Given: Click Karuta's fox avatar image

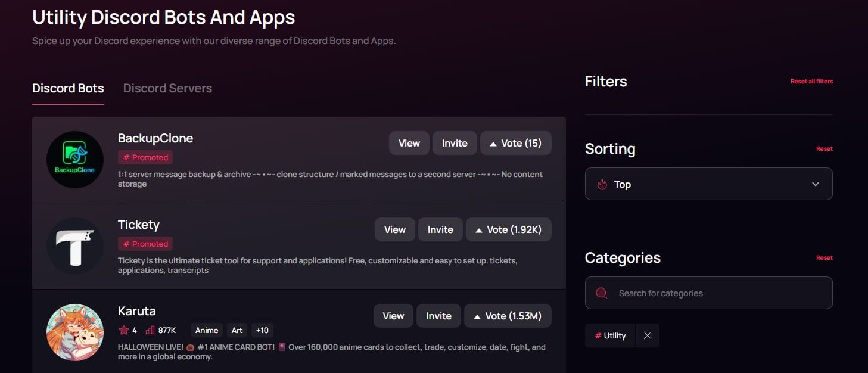Looking at the screenshot, I should point(74,332).
